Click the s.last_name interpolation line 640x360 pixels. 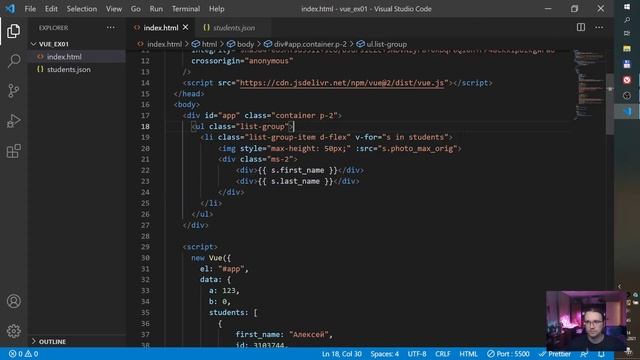pyautogui.click(x=297, y=181)
